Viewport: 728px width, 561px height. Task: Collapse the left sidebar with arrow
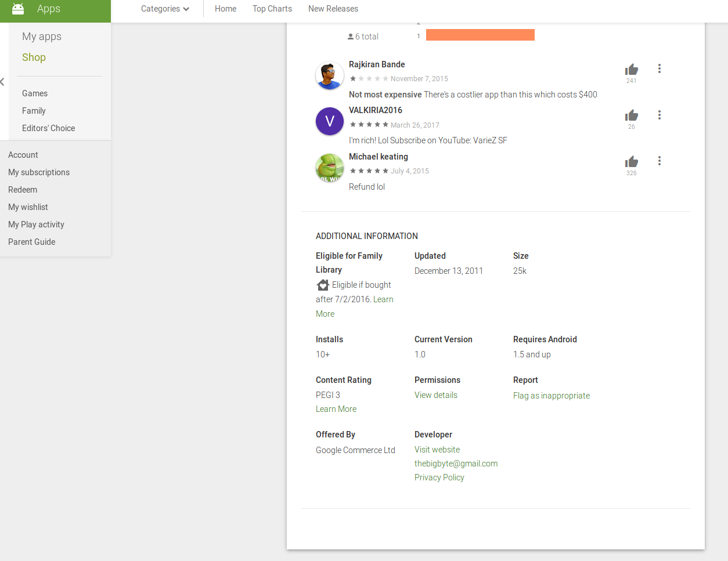pyautogui.click(x=3, y=82)
